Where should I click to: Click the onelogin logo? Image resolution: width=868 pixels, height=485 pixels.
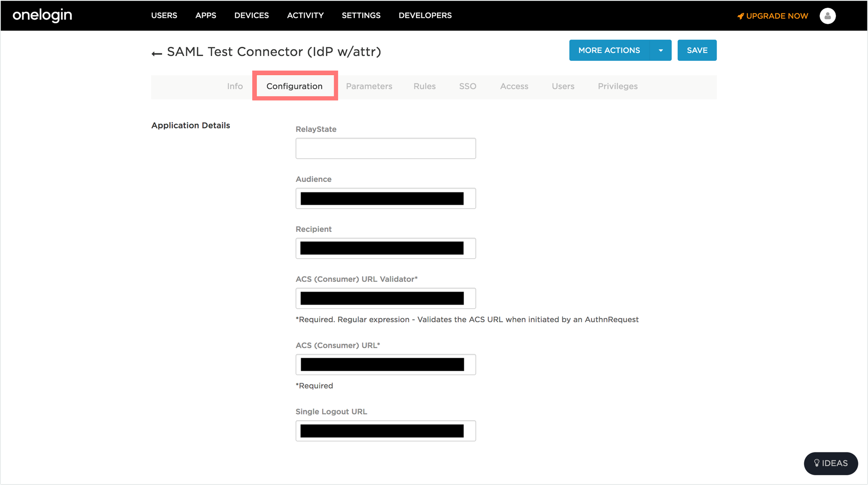click(42, 15)
